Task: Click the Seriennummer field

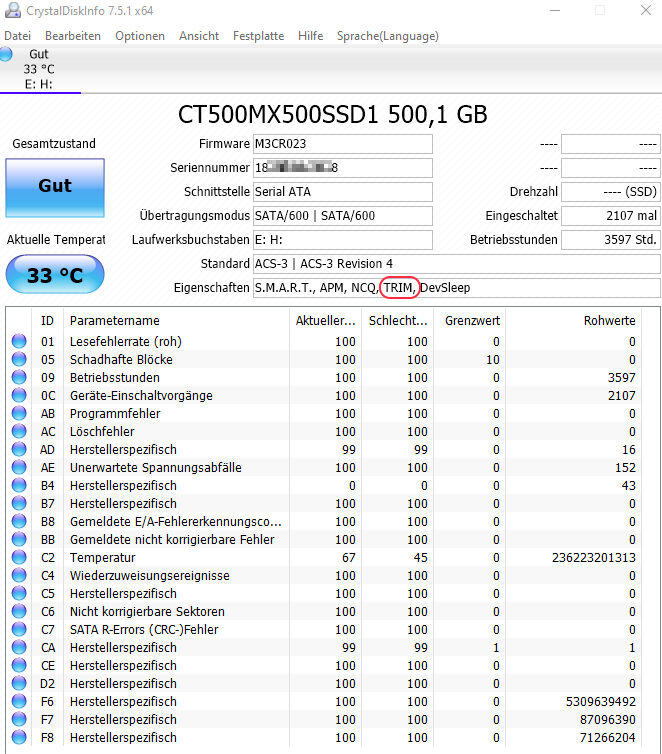Action: tap(343, 168)
